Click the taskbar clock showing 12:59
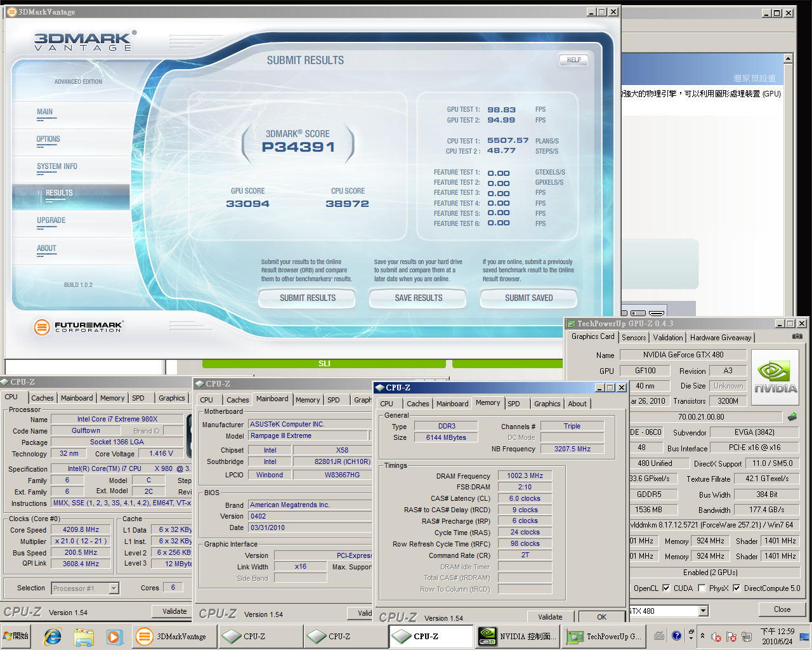812x650 pixels. click(777, 636)
